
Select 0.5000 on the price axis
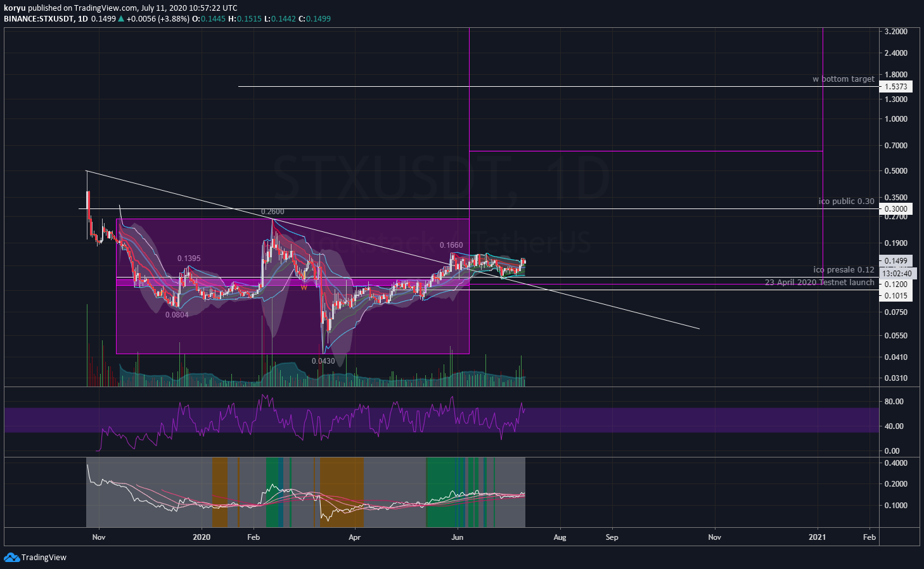pyautogui.click(x=895, y=171)
